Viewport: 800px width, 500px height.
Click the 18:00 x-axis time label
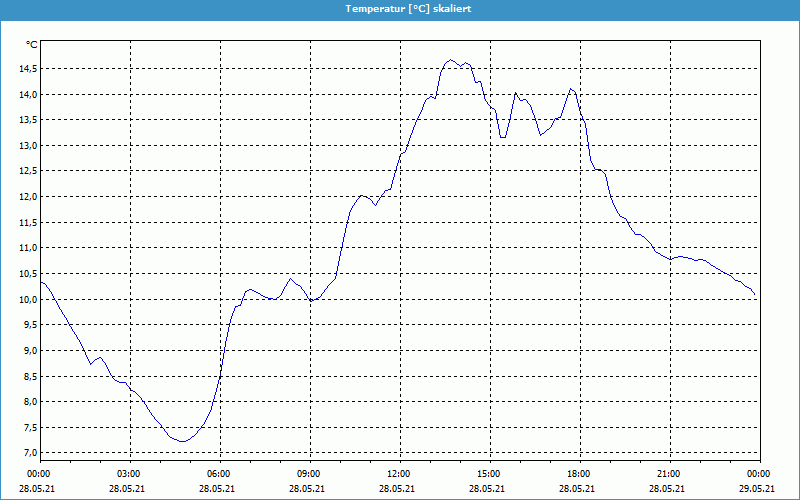point(579,474)
